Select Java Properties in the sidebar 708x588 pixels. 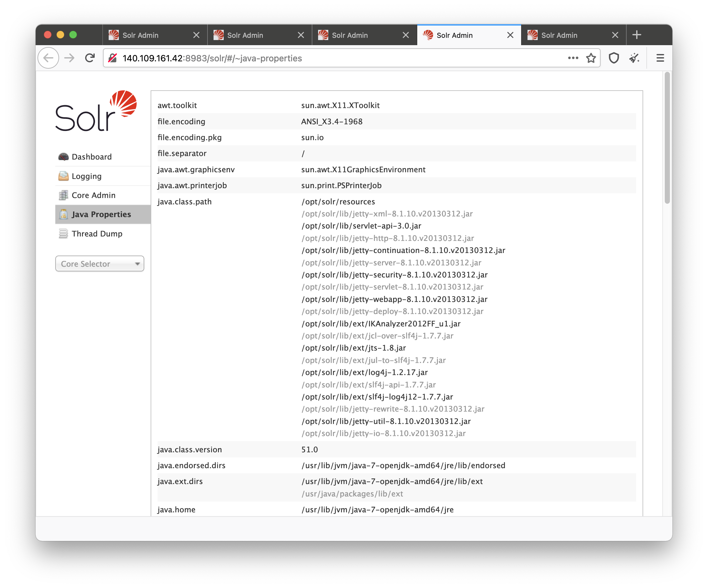[x=103, y=215]
